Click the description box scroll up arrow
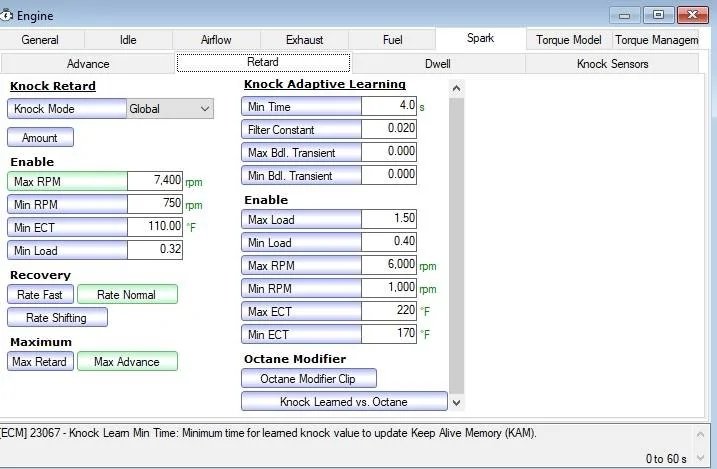The height and width of the screenshot is (469, 717). tap(700, 434)
